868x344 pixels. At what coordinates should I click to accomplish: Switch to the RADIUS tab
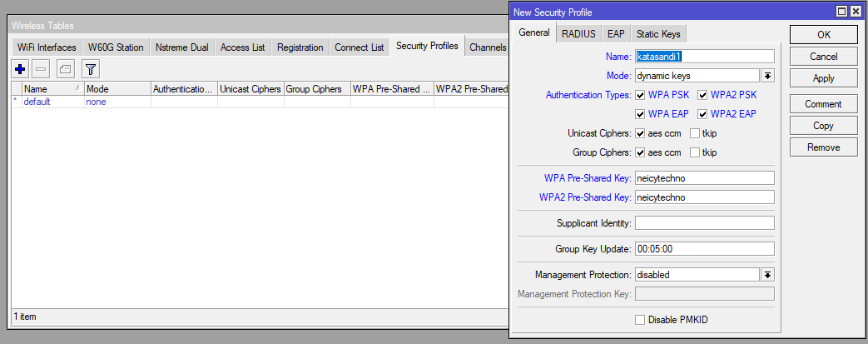pos(578,34)
